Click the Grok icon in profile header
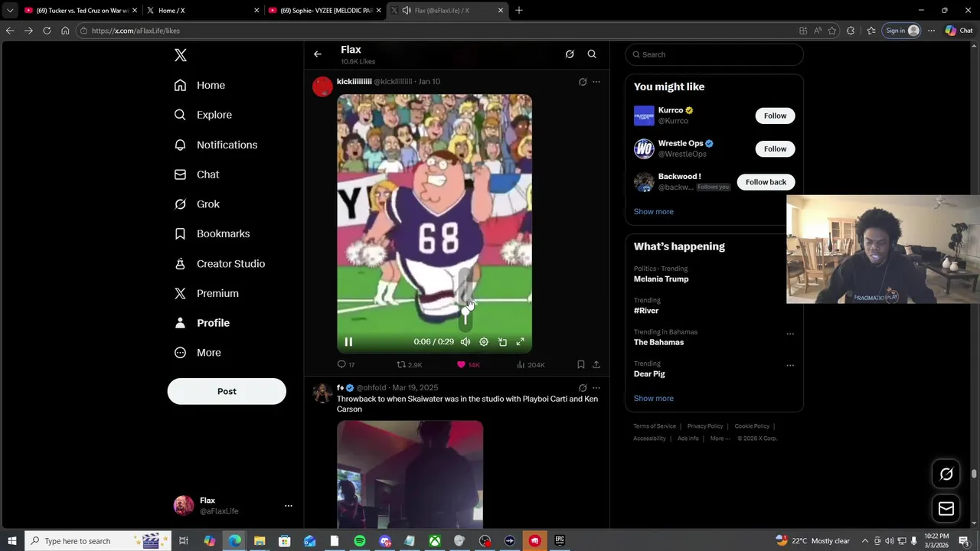The height and width of the screenshot is (551, 980). click(x=570, y=54)
